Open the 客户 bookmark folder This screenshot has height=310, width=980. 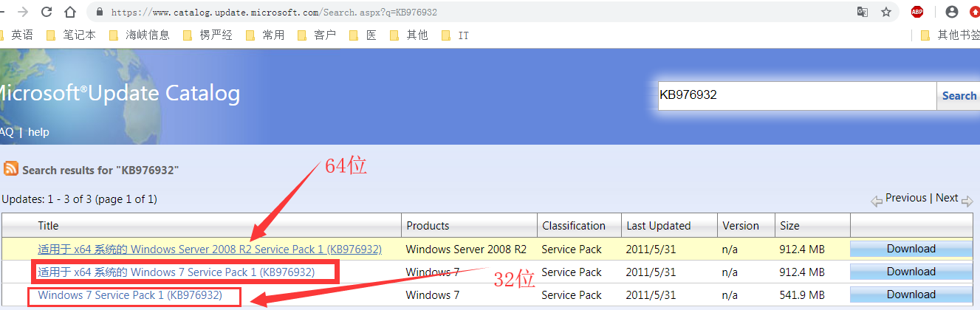[317, 35]
